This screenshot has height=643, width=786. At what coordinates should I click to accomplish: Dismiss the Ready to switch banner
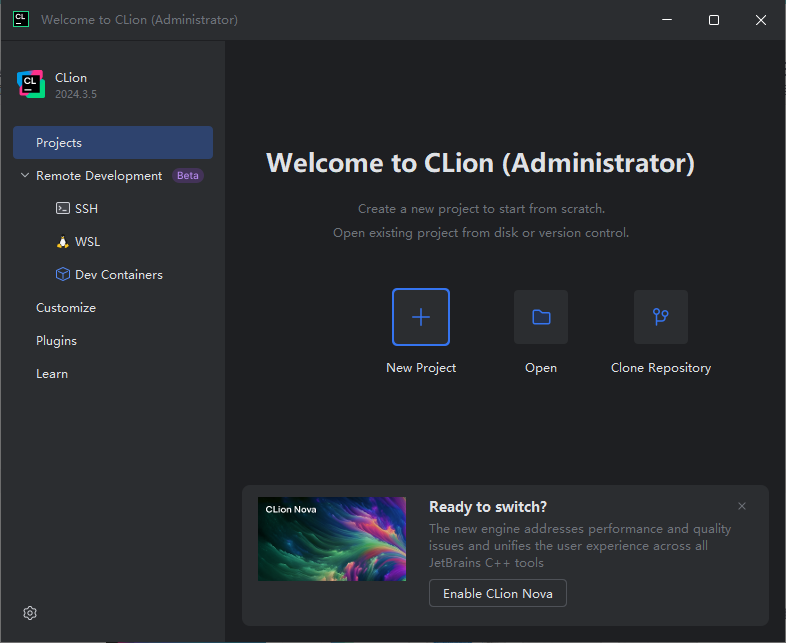(742, 506)
